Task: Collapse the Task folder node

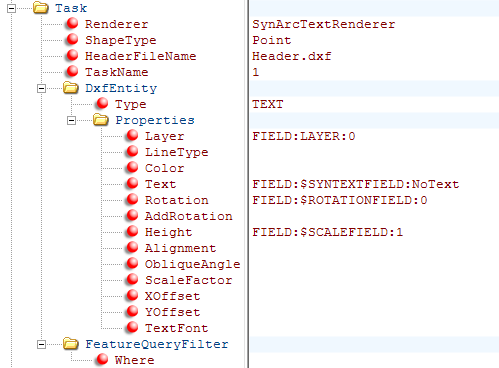Action: [x=11, y=8]
